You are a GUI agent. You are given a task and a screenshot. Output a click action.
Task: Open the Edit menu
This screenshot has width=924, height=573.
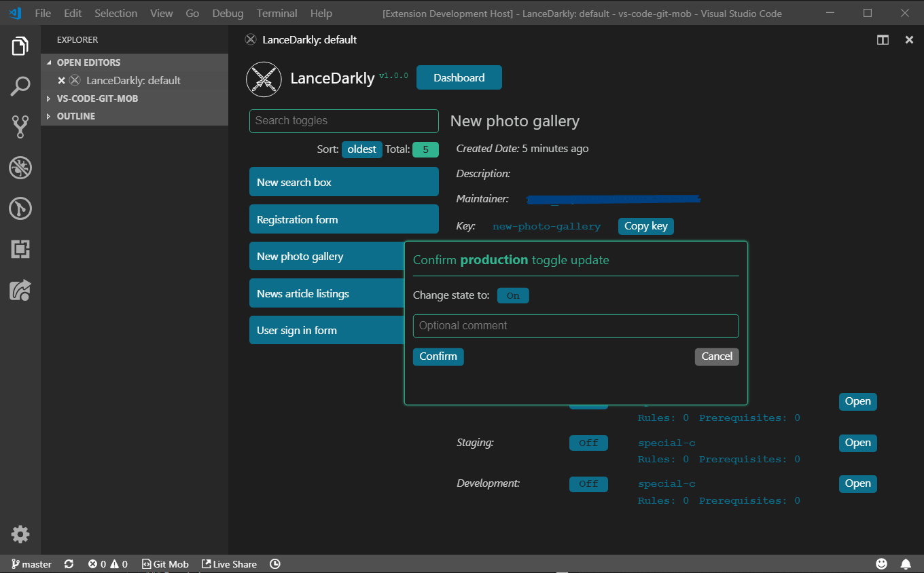[x=73, y=13]
